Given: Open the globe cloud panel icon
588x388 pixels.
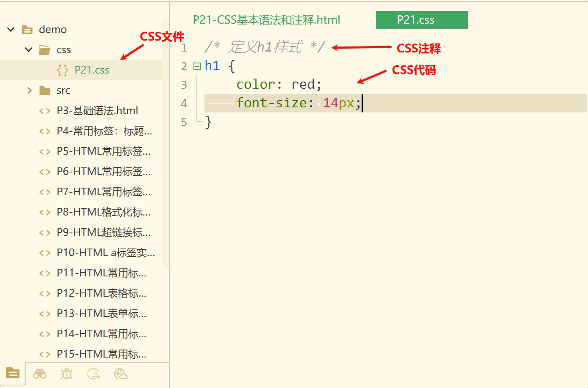Looking at the screenshot, I should tap(121, 374).
